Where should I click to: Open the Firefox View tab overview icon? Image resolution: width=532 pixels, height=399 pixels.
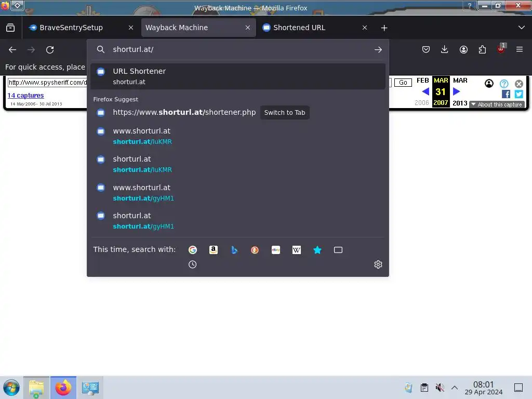coord(10,28)
